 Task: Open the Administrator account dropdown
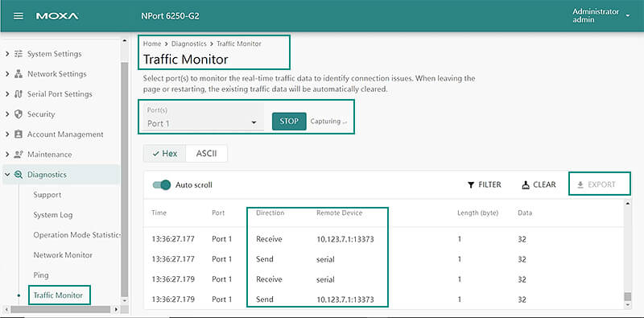click(x=601, y=15)
